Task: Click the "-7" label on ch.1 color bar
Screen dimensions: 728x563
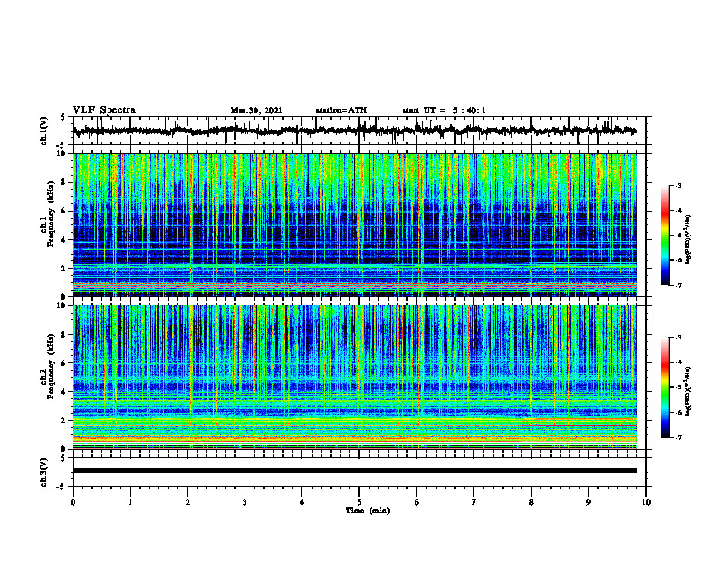Action: (678, 285)
